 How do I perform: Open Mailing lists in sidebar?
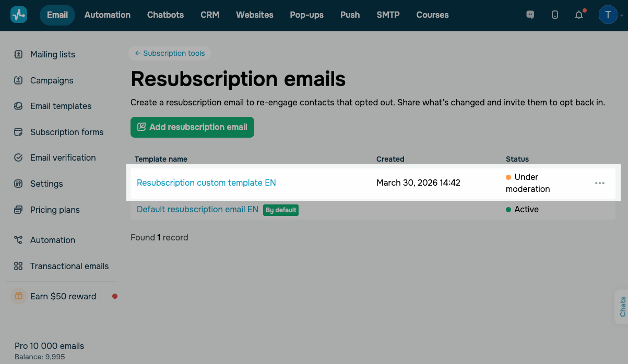[x=53, y=54]
